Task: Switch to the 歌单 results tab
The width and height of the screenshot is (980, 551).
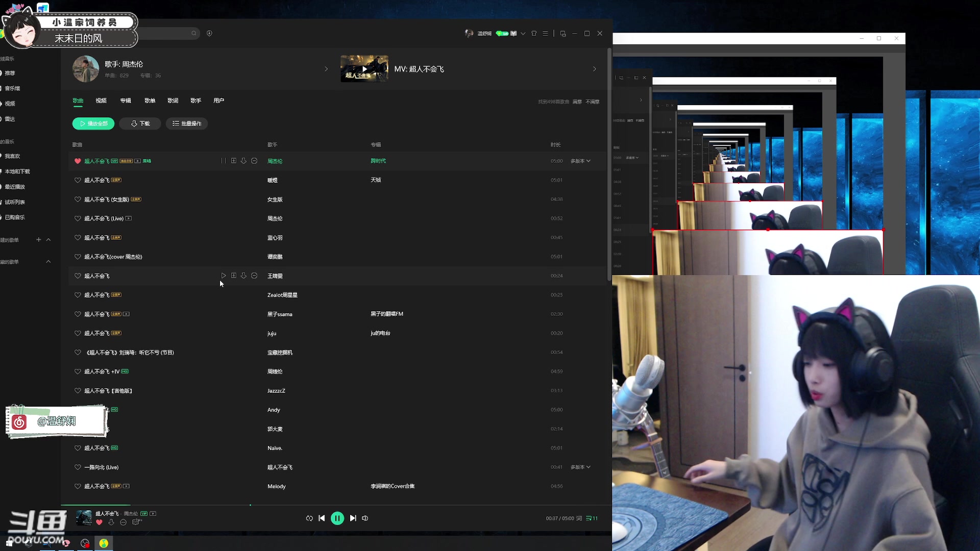Action: tap(150, 101)
